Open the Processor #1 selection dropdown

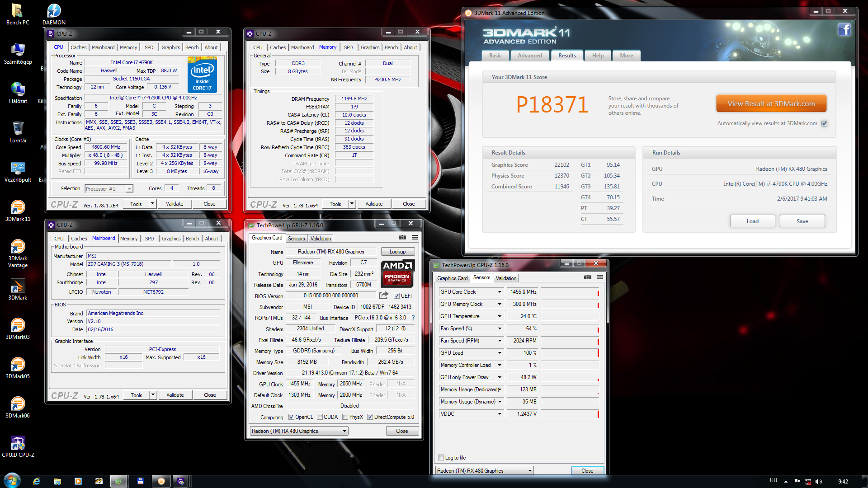[108, 188]
